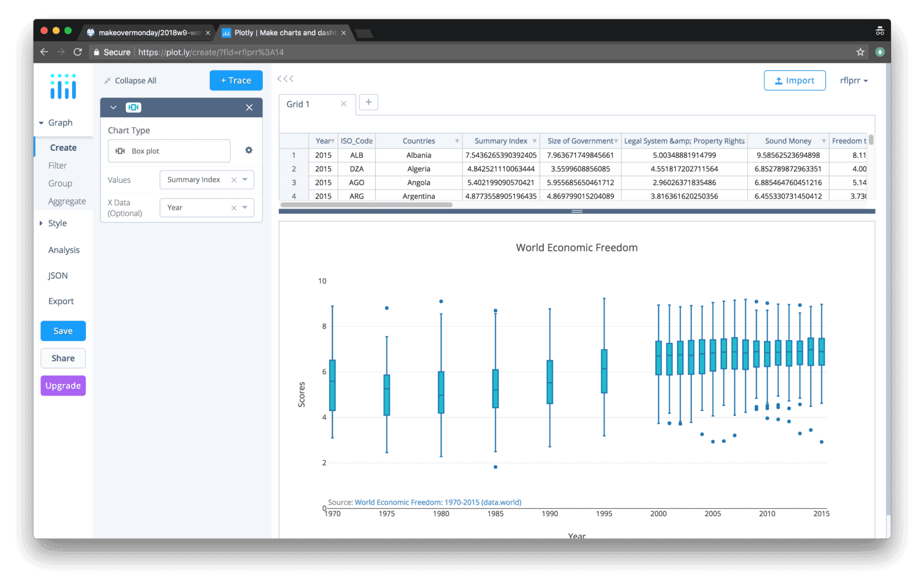This screenshot has height=586, width=924.
Task: Open the World Economic Freedom source link
Action: (x=438, y=502)
